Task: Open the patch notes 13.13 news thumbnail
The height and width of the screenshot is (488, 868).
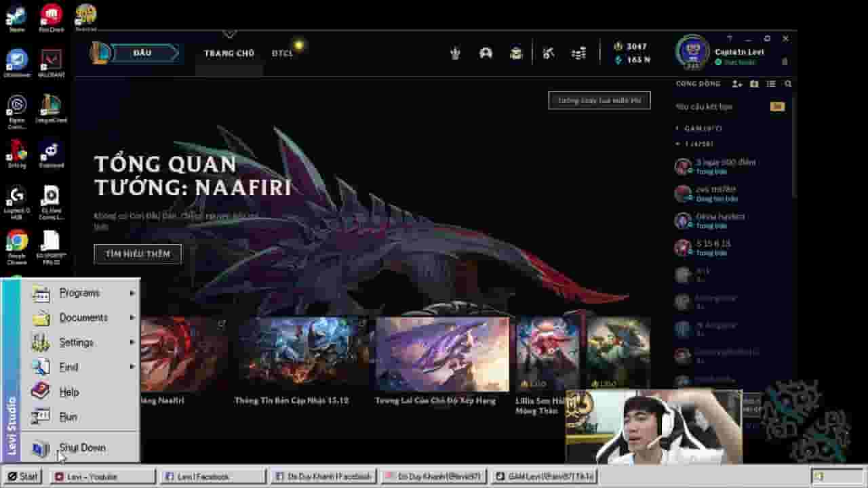Action: (304, 354)
